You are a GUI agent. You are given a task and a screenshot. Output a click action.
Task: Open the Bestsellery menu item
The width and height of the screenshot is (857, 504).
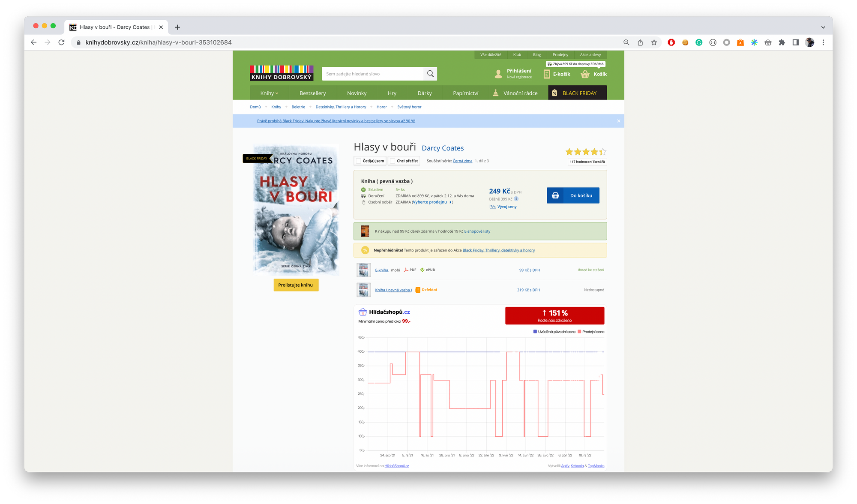312,93
